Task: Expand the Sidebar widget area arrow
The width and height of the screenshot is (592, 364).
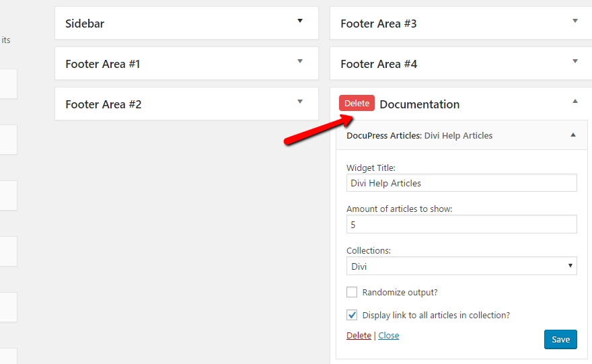Action: pyautogui.click(x=300, y=21)
